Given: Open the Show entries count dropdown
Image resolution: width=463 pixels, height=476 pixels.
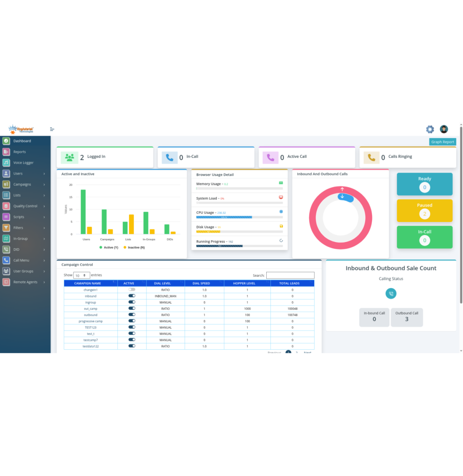Looking at the screenshot, I should click(x=81, y=275).
